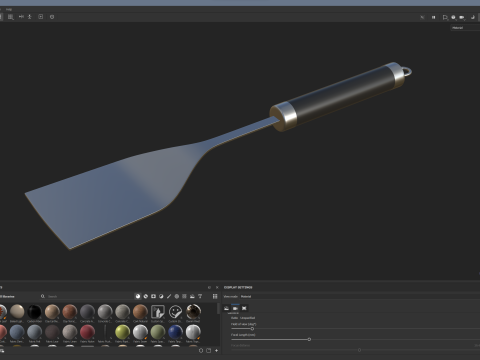Select the dark grey concrete material sphere

pyautogui.click(x=87, y=312)
